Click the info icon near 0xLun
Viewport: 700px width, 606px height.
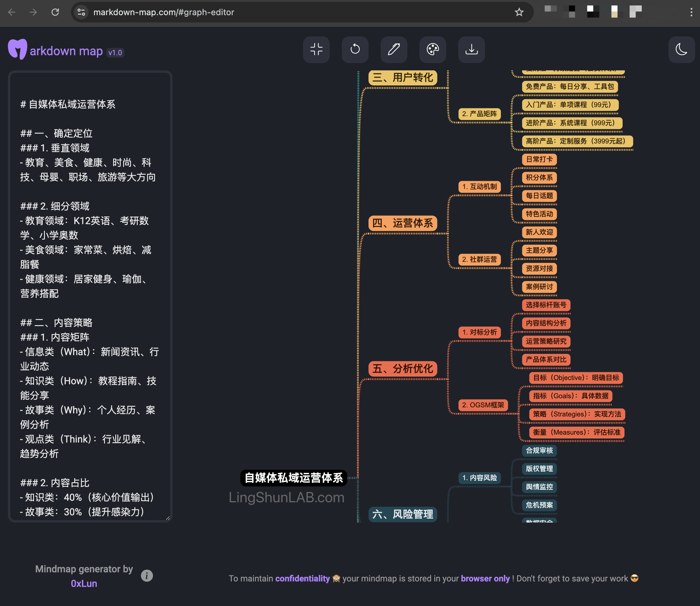[147, 576]
